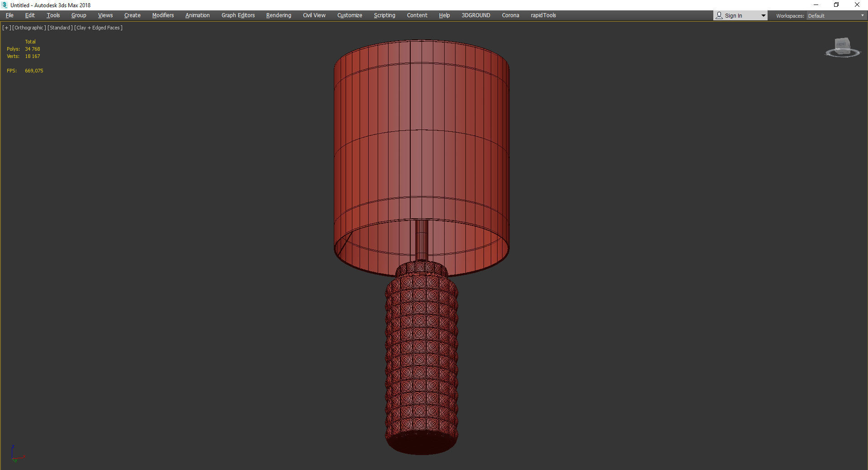Open the Graph Editors menu
868x470 pixels.
click(238, 15)
